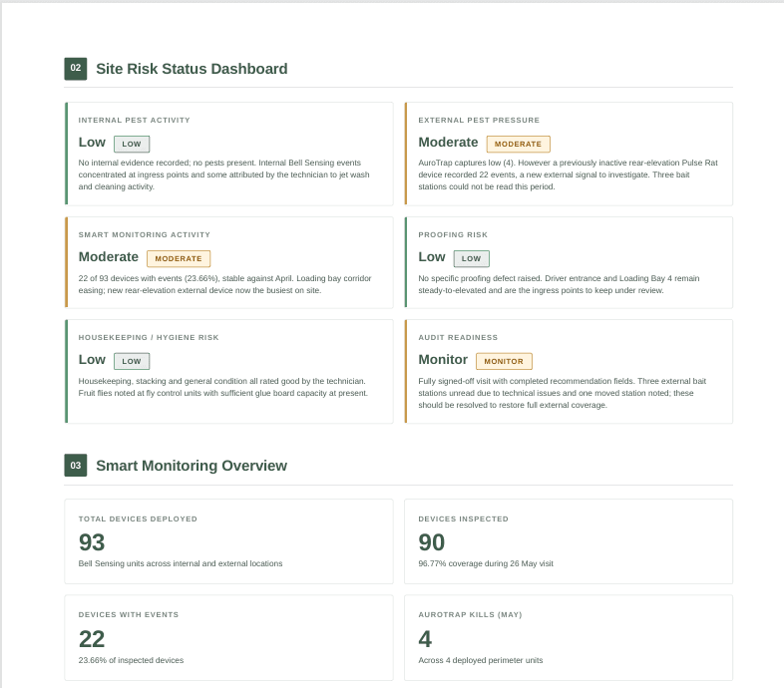Click text '96.77% coverage during 26 May visit'

pyautogui.click(x=486, y=563)
